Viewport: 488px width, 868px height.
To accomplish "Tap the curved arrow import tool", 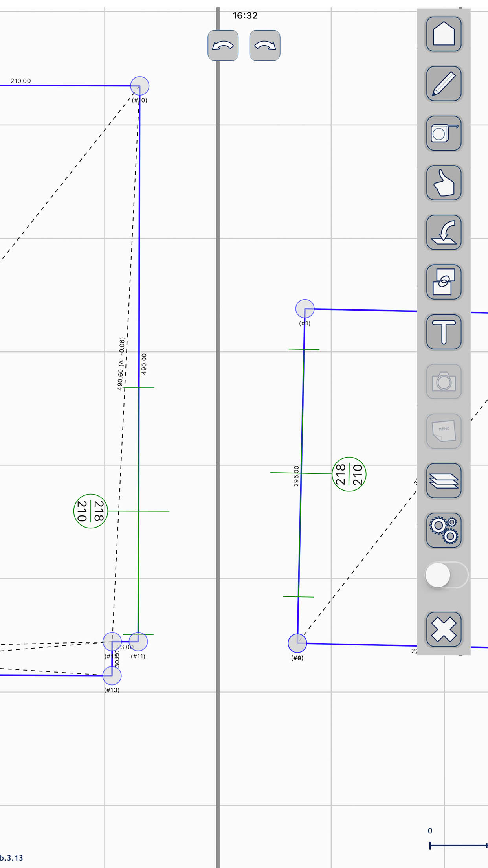I will coord(444,232).
